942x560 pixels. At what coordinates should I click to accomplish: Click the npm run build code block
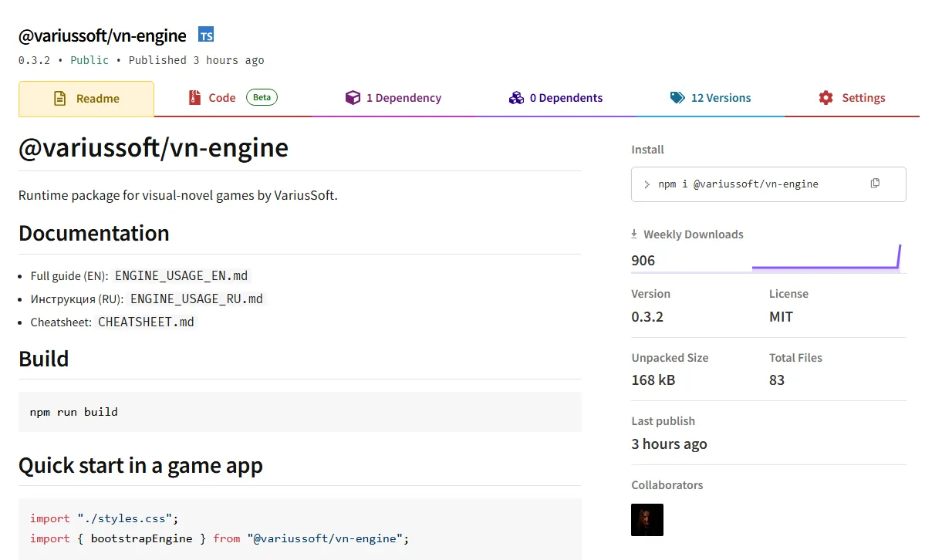[x=299, y=412]
